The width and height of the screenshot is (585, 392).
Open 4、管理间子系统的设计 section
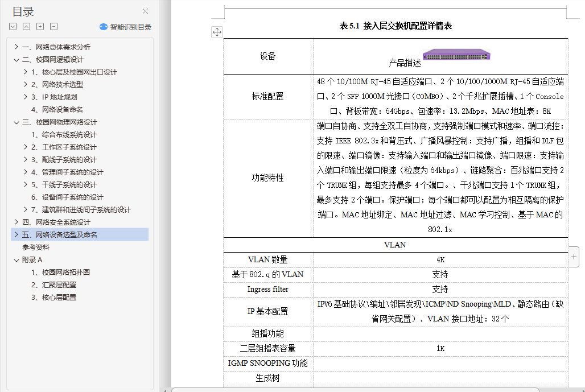[x=67, y=172]
